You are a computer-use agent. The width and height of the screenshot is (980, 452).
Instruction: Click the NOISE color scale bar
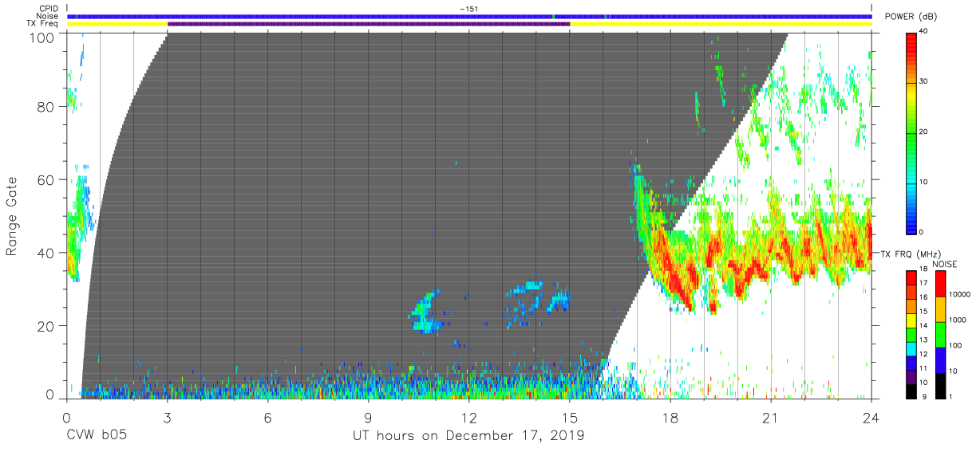coord(940,334)
